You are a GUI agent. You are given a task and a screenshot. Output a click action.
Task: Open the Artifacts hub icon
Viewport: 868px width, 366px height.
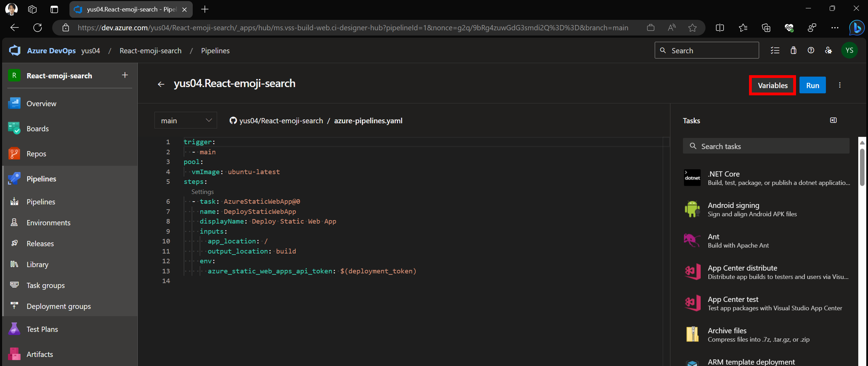click(14, 354)
